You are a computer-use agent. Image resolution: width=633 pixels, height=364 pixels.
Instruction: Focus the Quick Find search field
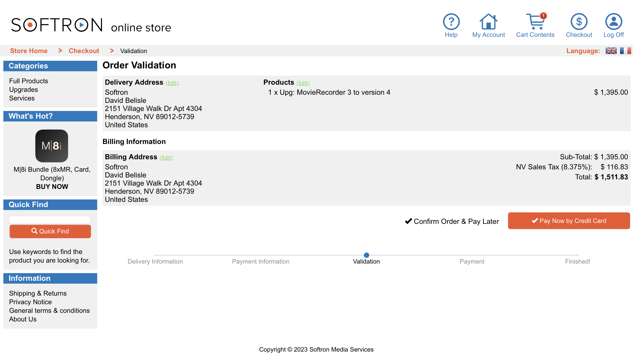50,220
